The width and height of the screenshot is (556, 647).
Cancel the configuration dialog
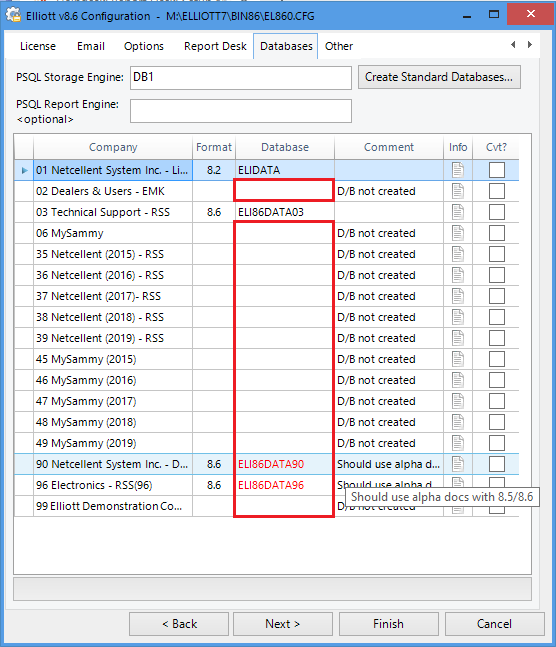click(x=494, y=624)
